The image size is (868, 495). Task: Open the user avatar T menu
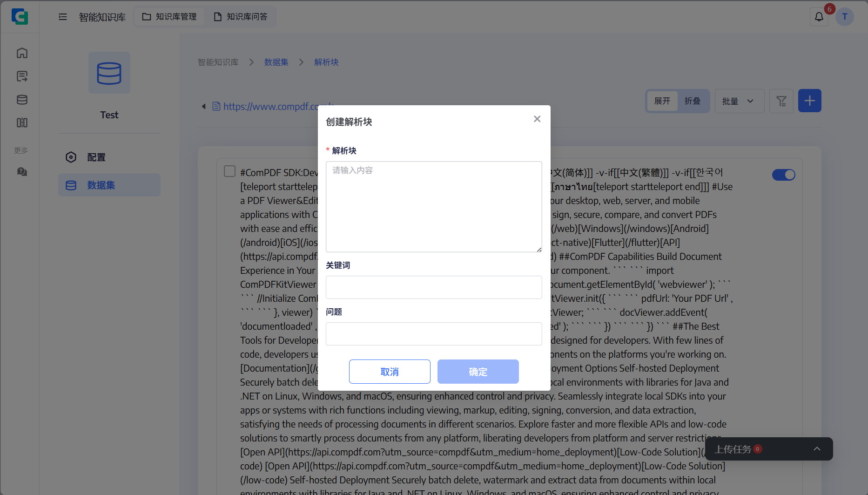[845, 17]
